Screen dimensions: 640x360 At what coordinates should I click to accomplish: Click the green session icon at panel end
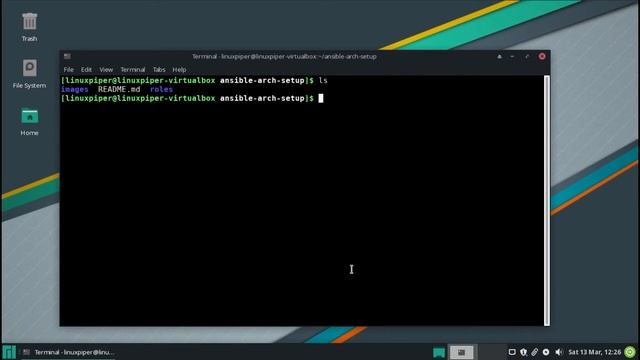click(630, 352)
